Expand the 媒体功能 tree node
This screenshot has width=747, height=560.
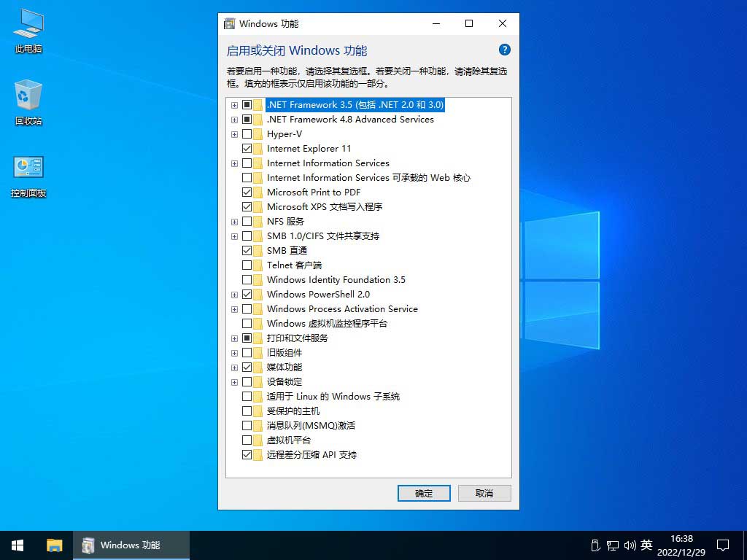point(234,367)
